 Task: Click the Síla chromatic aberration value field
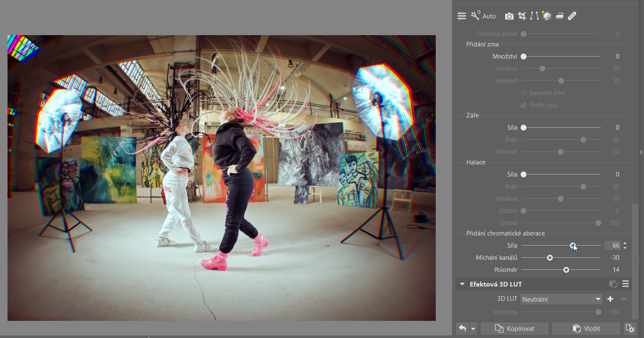click(613, 246)
